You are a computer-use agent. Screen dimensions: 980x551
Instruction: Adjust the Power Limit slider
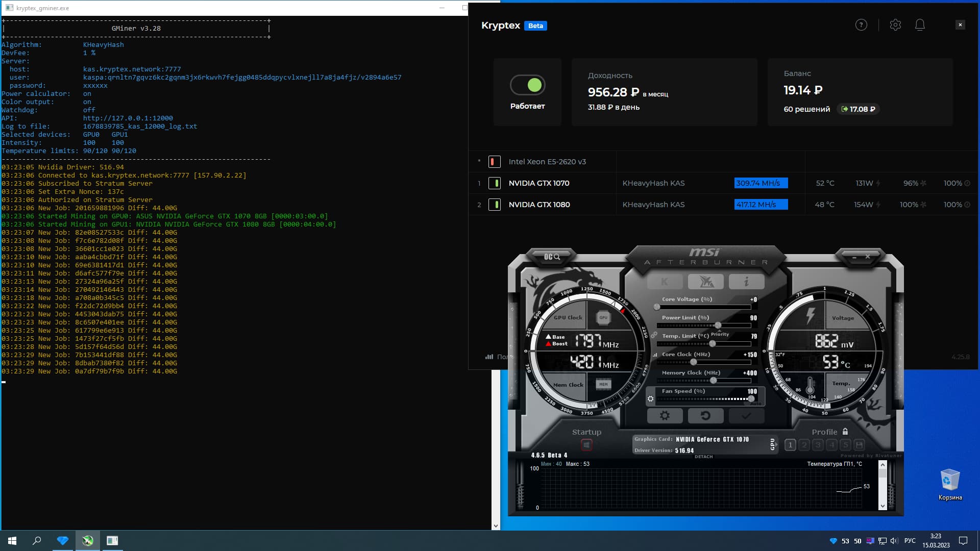click(x=704, y=325)
